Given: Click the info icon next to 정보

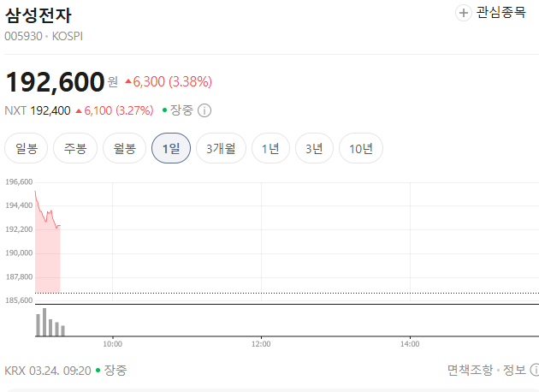Looking at the screenshot, I should (535, 371).
